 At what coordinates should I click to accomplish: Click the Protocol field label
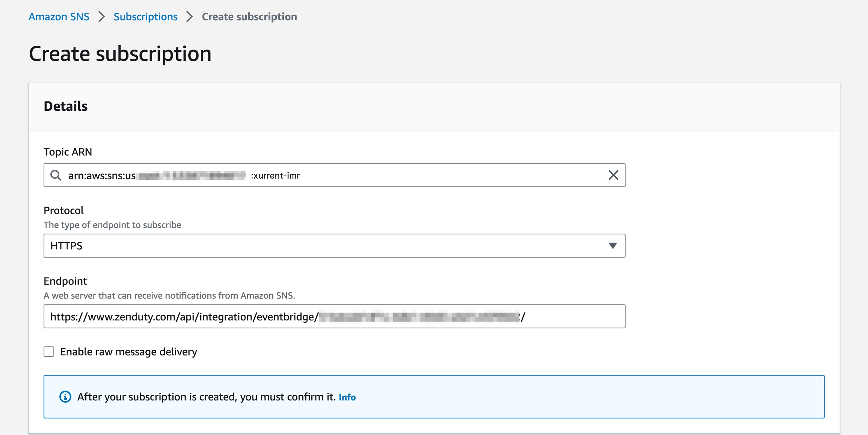pos(63,211)
